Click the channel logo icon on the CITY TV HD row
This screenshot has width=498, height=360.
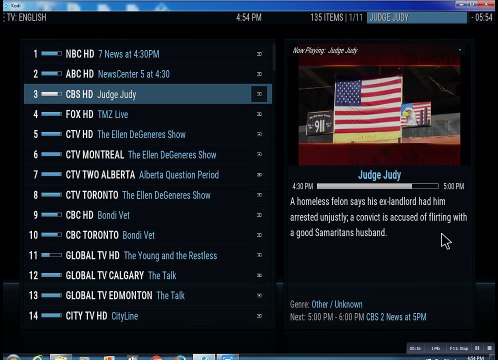coord(259,316)
